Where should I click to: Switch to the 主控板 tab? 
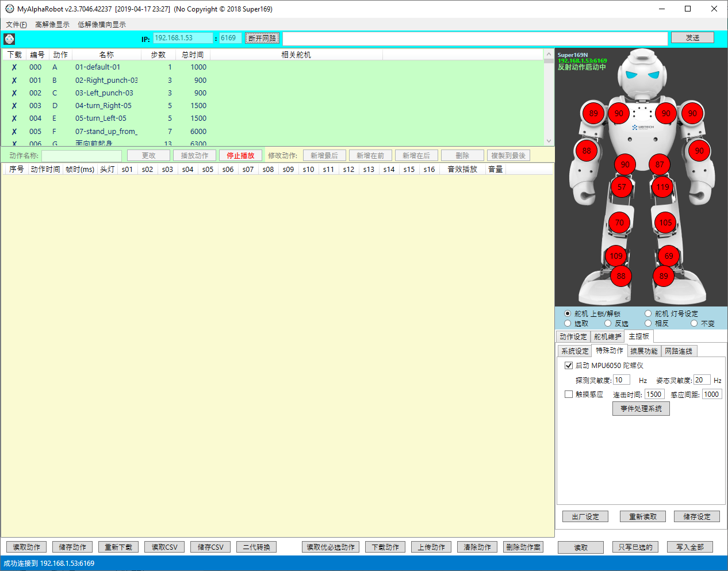click(639, 336)
